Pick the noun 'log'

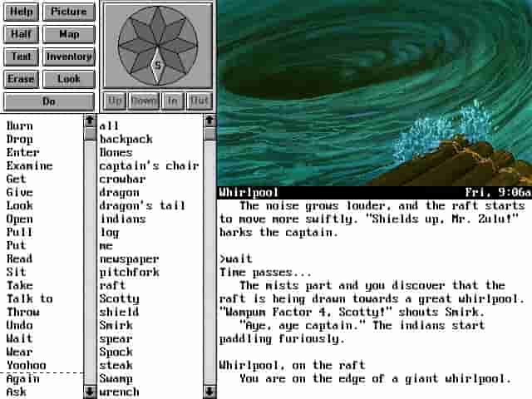point(109,233)
